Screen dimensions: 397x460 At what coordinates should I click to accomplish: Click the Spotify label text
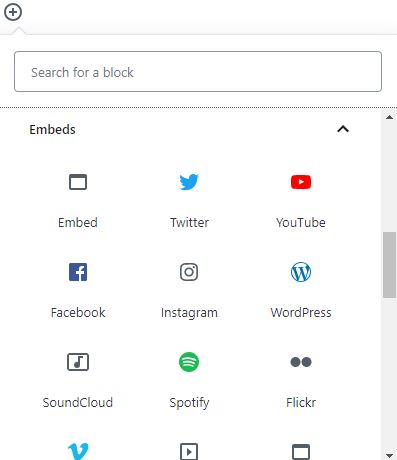pos(189,403)
